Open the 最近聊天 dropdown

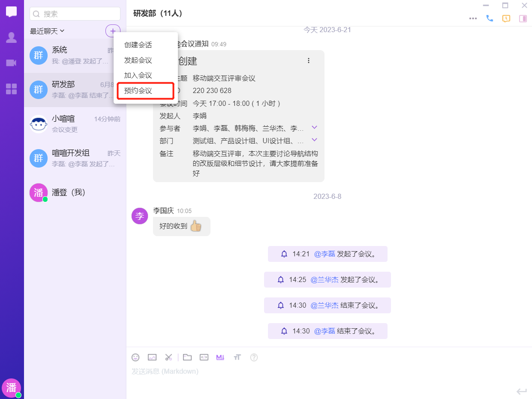click(47, 31)
